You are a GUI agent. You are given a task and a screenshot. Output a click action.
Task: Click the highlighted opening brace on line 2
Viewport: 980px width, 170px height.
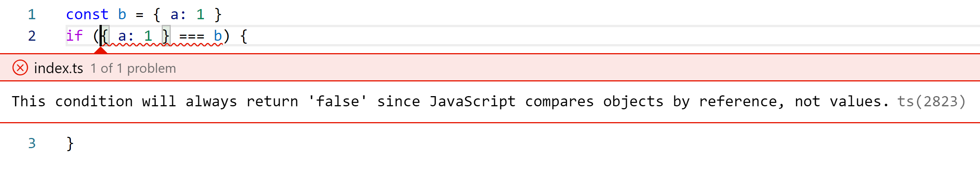pyautogui.click(x=106, y=36)
